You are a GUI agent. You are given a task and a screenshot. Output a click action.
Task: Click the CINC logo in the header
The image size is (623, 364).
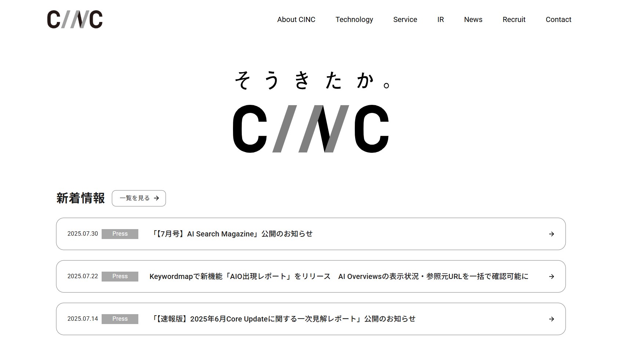(75, 19)
